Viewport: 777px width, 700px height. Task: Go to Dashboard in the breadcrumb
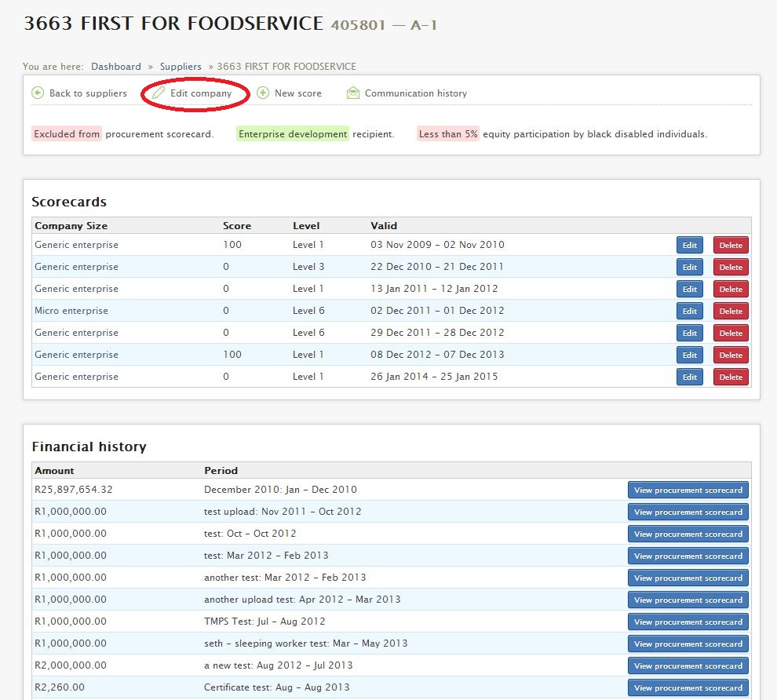[x=116, y=67]
